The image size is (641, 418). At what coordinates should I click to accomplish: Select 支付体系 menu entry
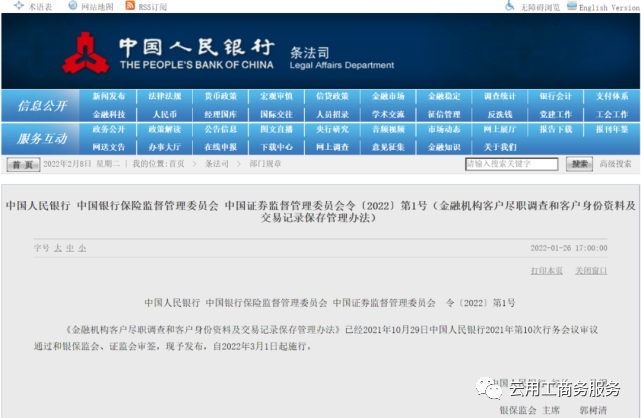click(x=612, y=96)
